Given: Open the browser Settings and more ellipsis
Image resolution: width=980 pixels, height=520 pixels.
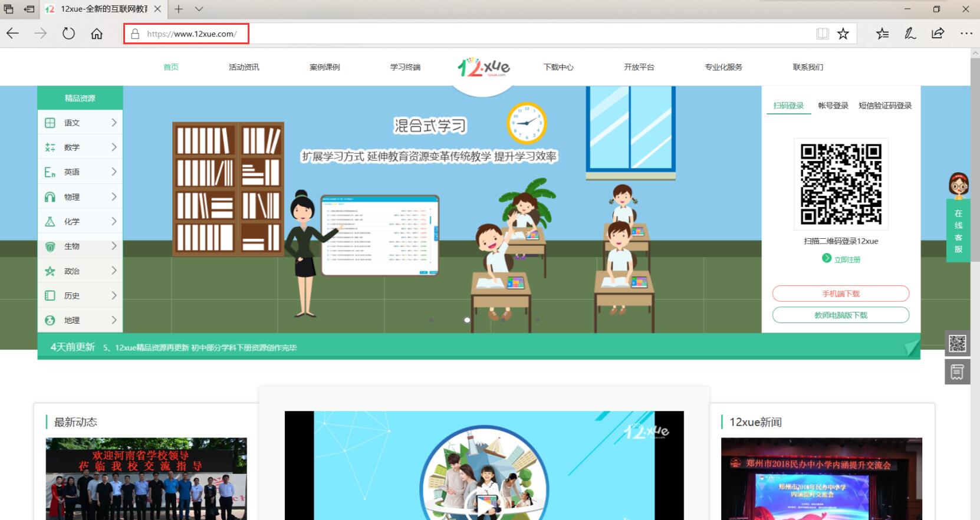Looking at the screenshot, I should [966, 34].
